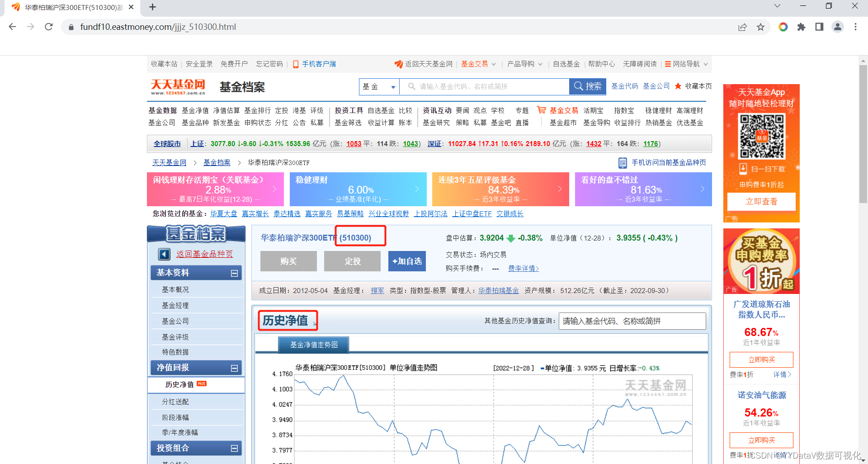Screen dimensions: 868x464
Task: Click the back arrow icon beside 返回基金品种页
Action: click(164, 254)
